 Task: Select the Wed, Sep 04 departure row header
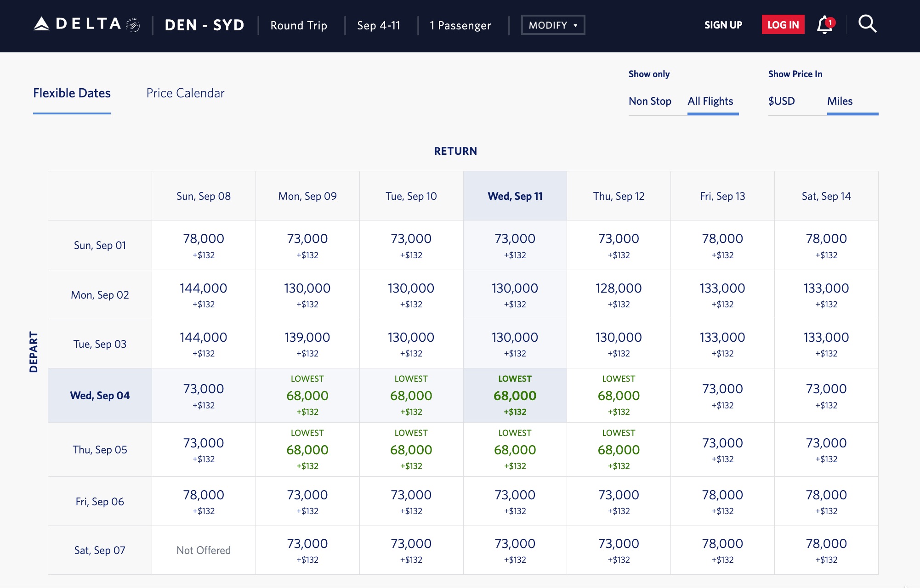[99, 395]
